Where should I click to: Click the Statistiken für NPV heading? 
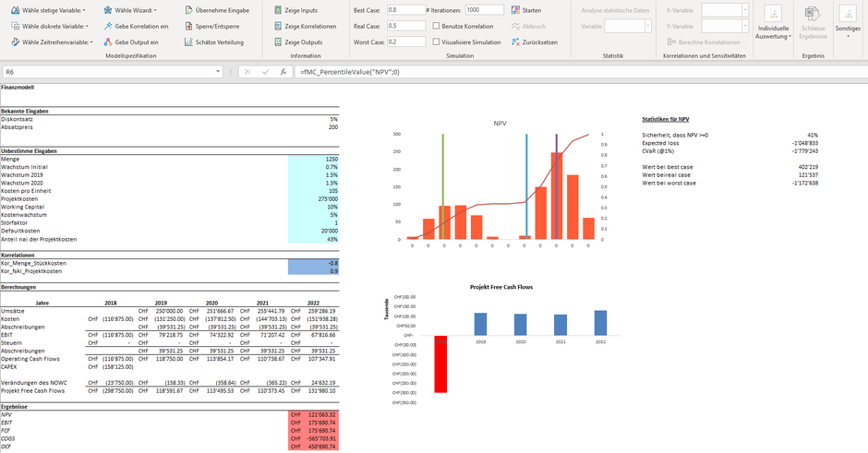pos(666,119)
